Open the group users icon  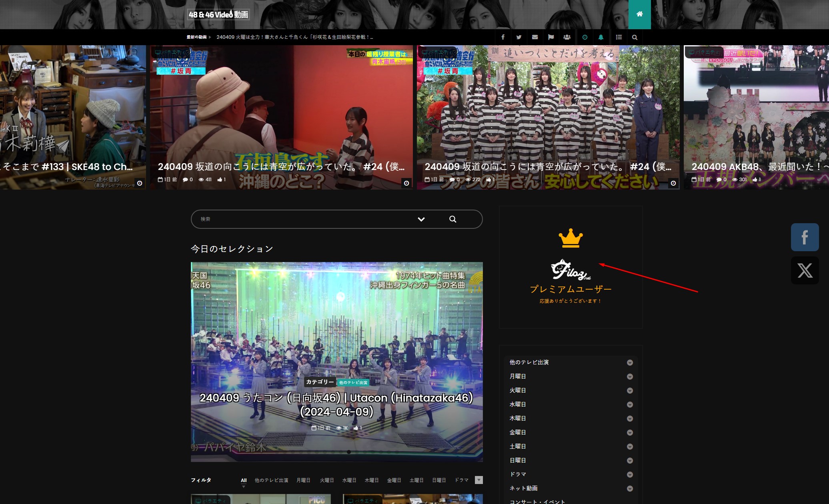(567, 37)
